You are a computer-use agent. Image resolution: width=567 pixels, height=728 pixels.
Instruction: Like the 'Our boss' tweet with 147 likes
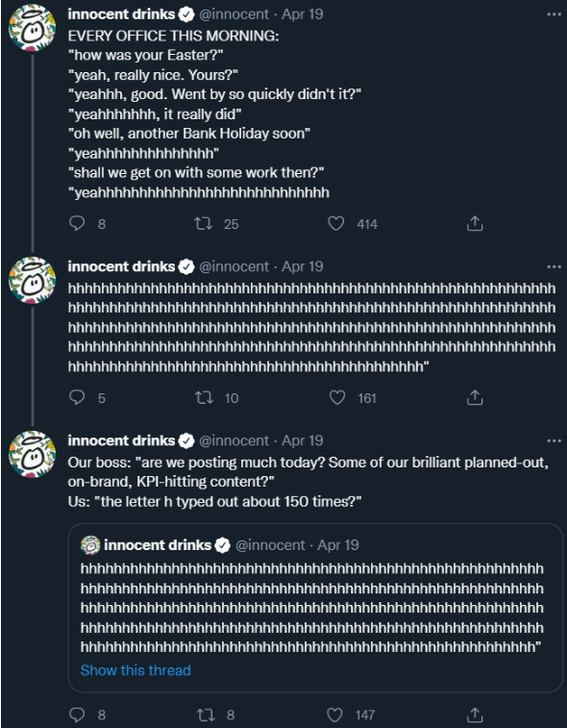[x=335, y=715]
